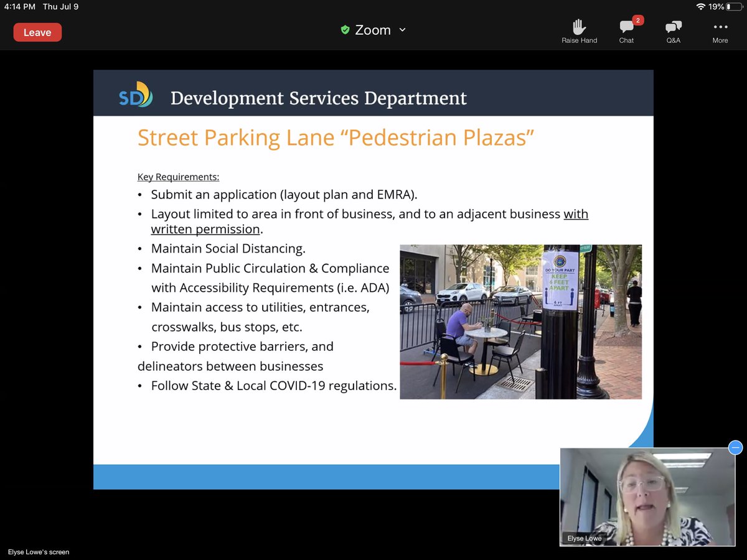Open unread messages via the red '2' badge

(637, 19)
